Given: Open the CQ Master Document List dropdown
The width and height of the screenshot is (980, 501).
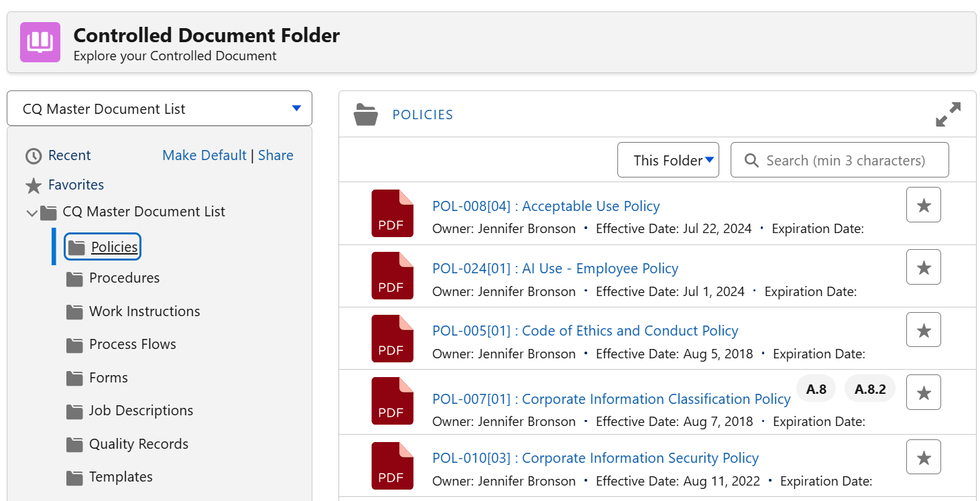Looking at the screenshot, I should tap(160, 109).
